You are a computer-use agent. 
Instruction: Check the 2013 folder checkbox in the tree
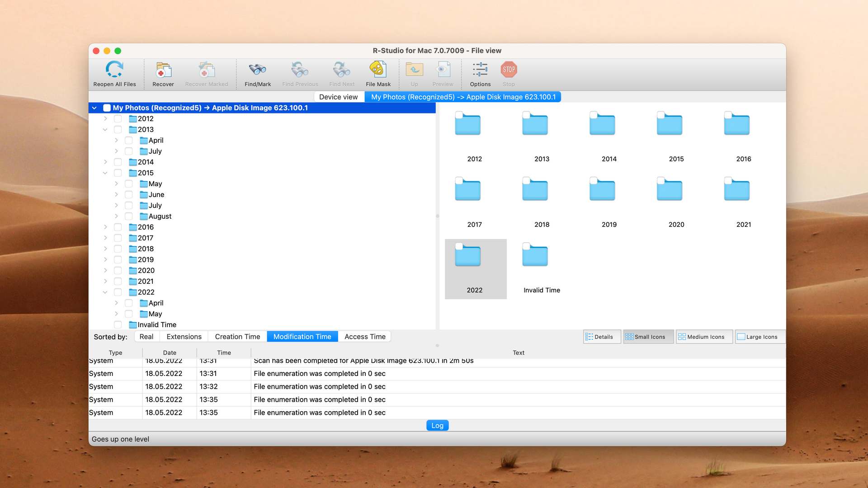118,129
